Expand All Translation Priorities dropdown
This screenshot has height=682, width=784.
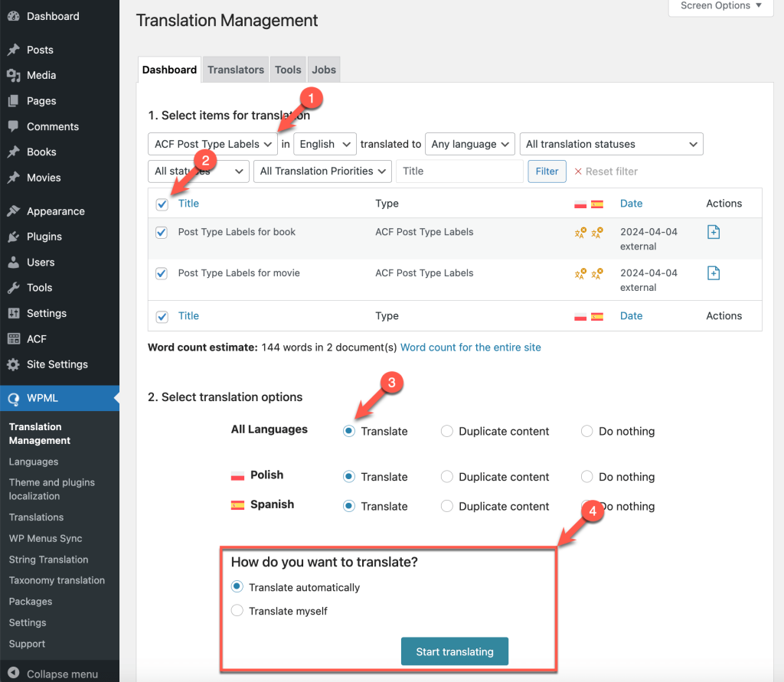pos(322,171)
